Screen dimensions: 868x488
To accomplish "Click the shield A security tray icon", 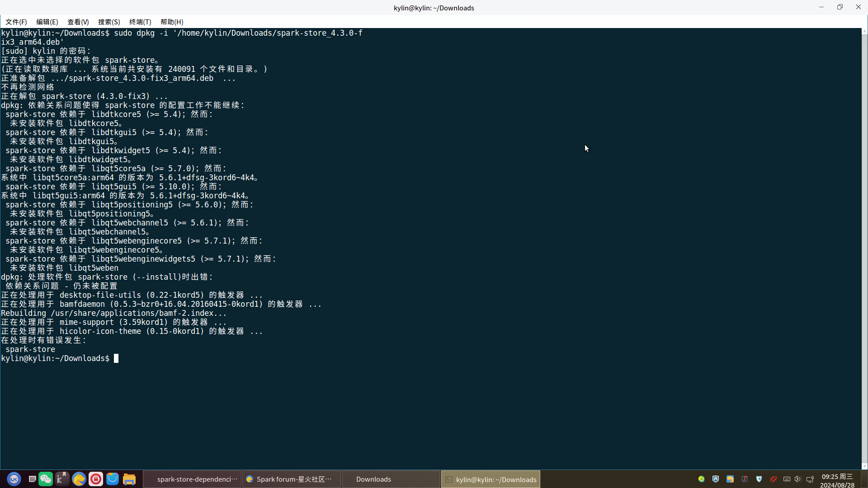I will pos(716,479).
